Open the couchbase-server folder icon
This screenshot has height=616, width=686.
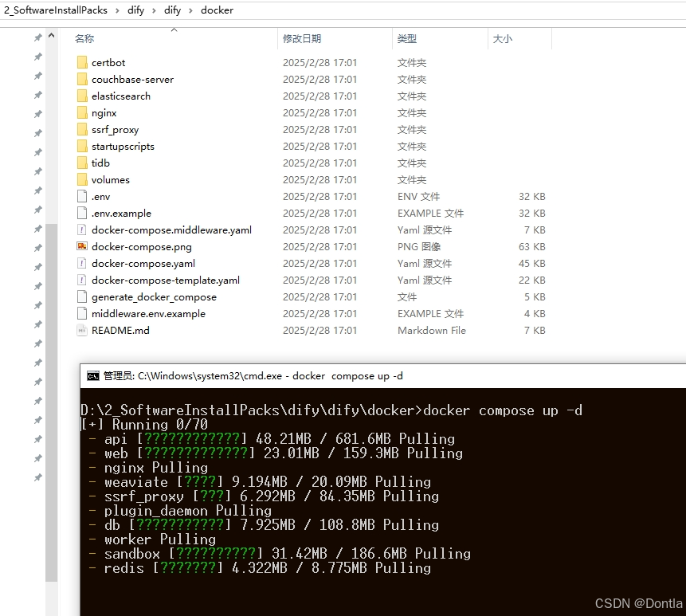point(82,79)
